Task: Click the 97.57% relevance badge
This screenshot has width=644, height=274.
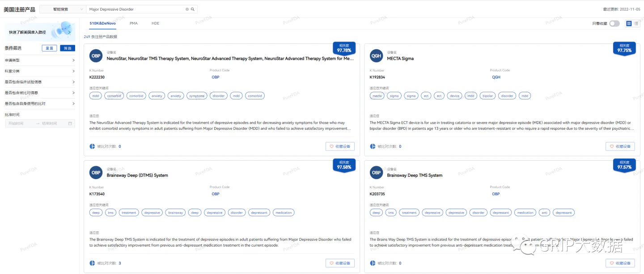Action: coord(624,165)
